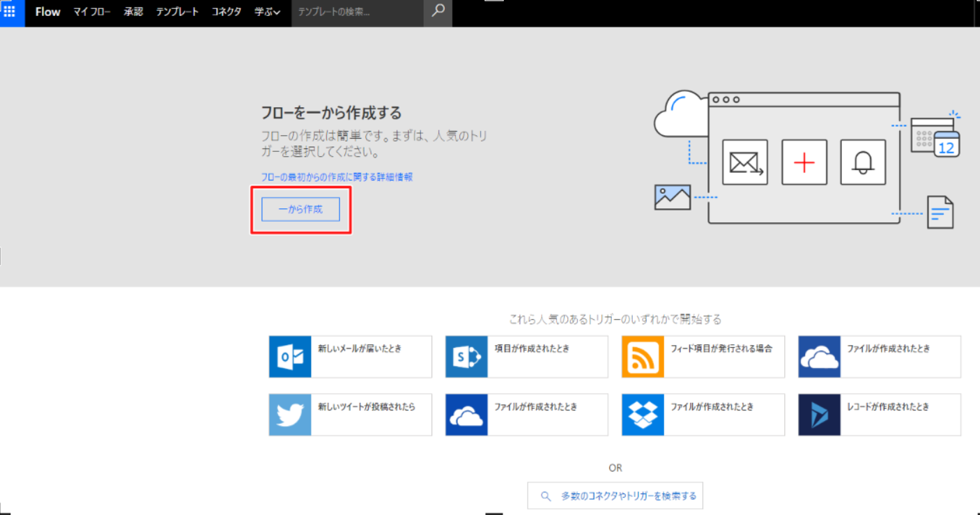Select the フィード項目が発行される場合 trigger card

coord(703,357)
